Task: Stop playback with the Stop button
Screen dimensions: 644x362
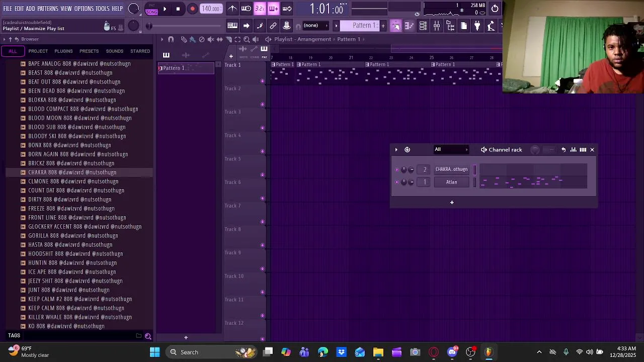Action: [x=178, y=9]
